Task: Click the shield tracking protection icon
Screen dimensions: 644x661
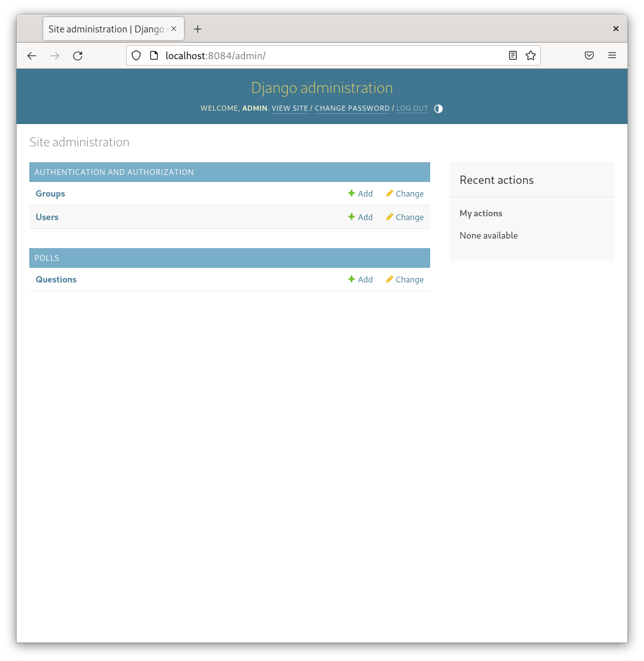Action: click(x=136, y=56)
